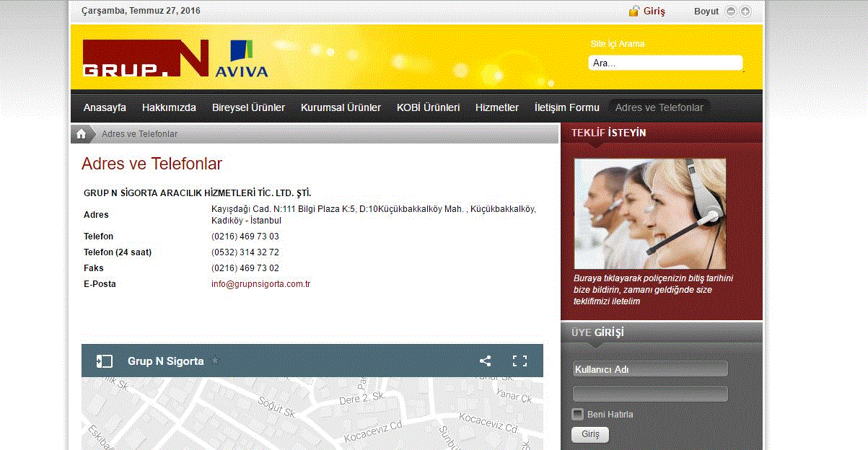
Task: Open Kurumsal Ürünler menu
Action: pyautogui.click(x=341, y=107)
